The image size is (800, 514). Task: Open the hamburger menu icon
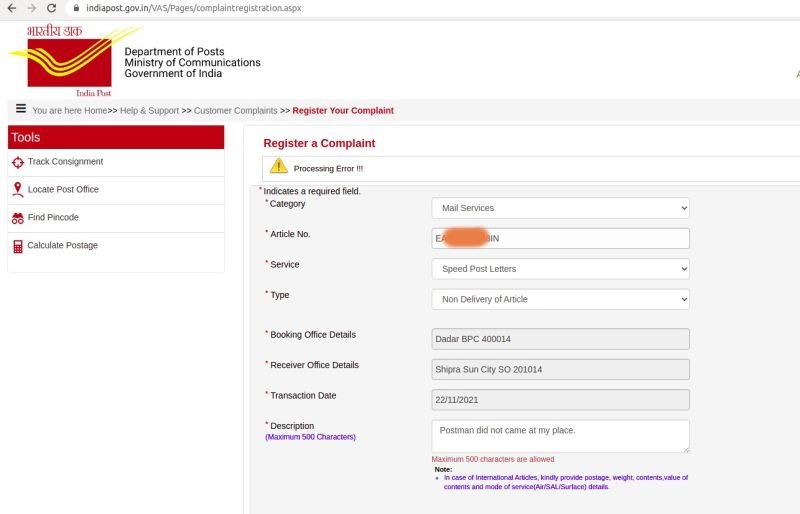(21, 108)
